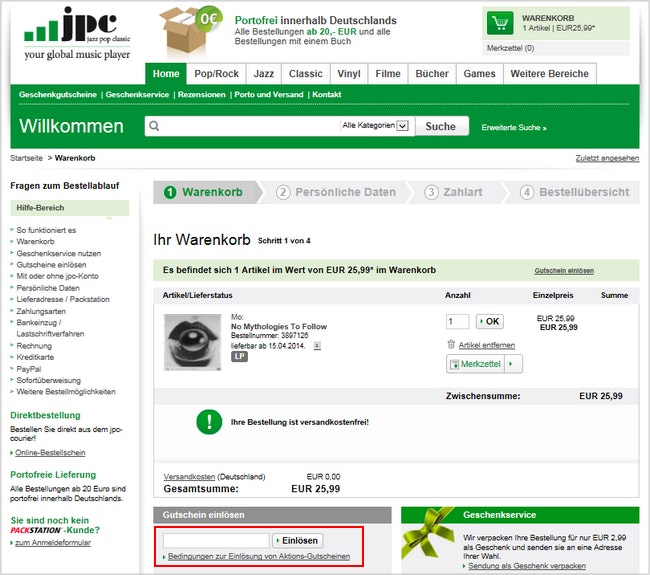
Task: Open the Alle Kategorien dropdown
Action: coord(376,126)
